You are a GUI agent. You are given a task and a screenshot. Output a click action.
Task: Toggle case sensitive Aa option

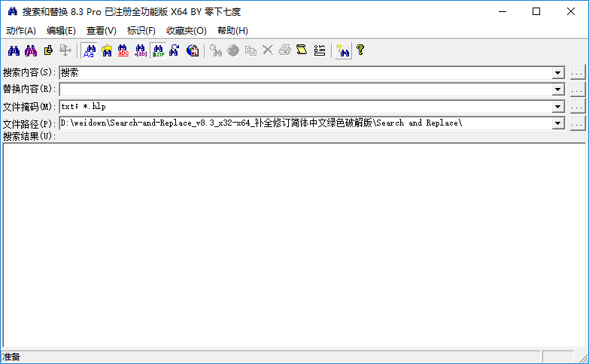pyautogui.click(x=90, y=50)
